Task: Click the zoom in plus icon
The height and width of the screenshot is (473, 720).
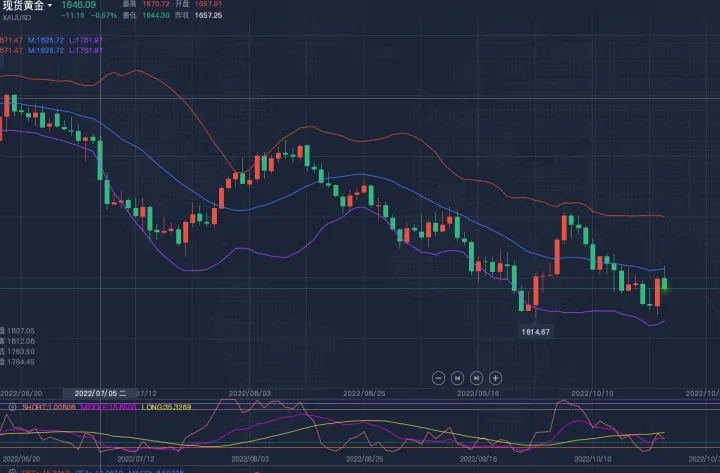Action: tap(495, 377)
